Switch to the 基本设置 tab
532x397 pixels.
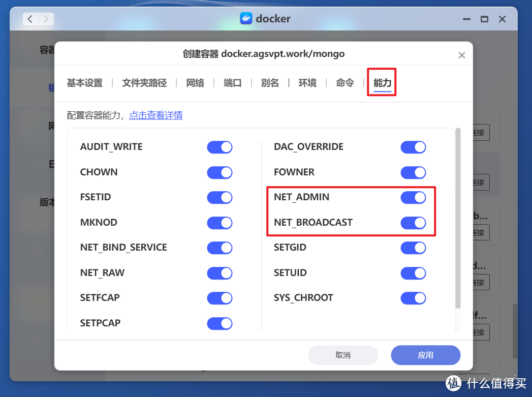click(x=84, y=82)
